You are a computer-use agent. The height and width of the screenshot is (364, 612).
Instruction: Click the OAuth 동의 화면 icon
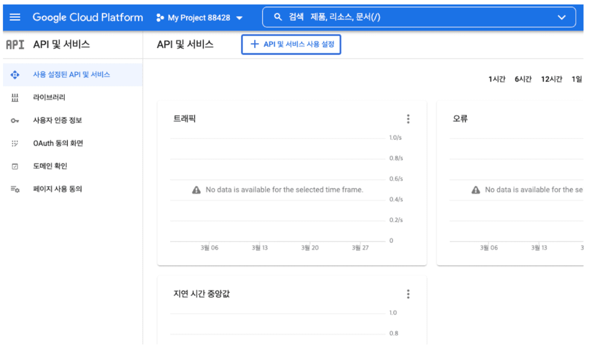pos(15,144)
